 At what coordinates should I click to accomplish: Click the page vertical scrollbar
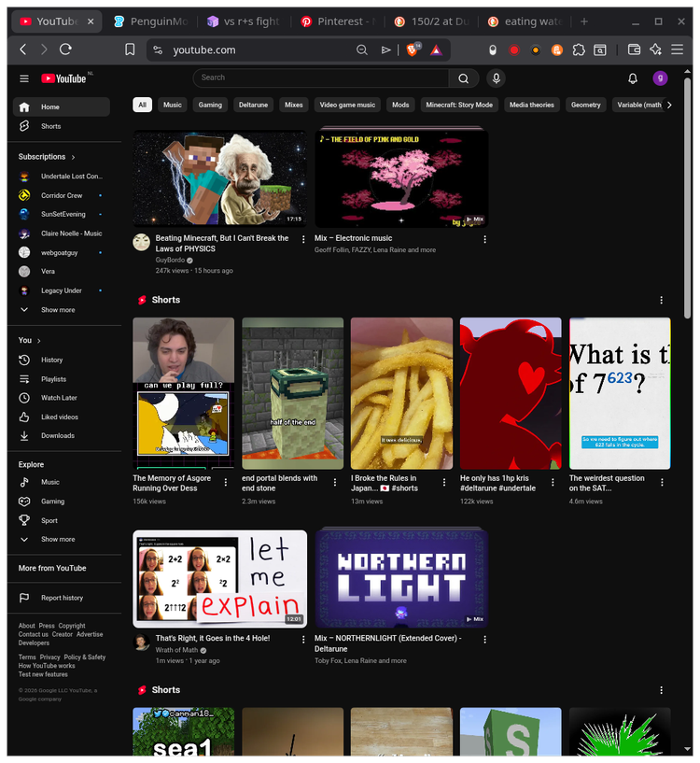point(687,197)
